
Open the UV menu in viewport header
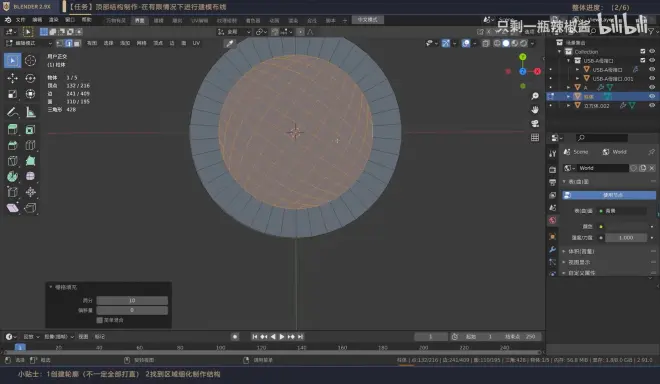pyautogui.click(x=196, y=43)
